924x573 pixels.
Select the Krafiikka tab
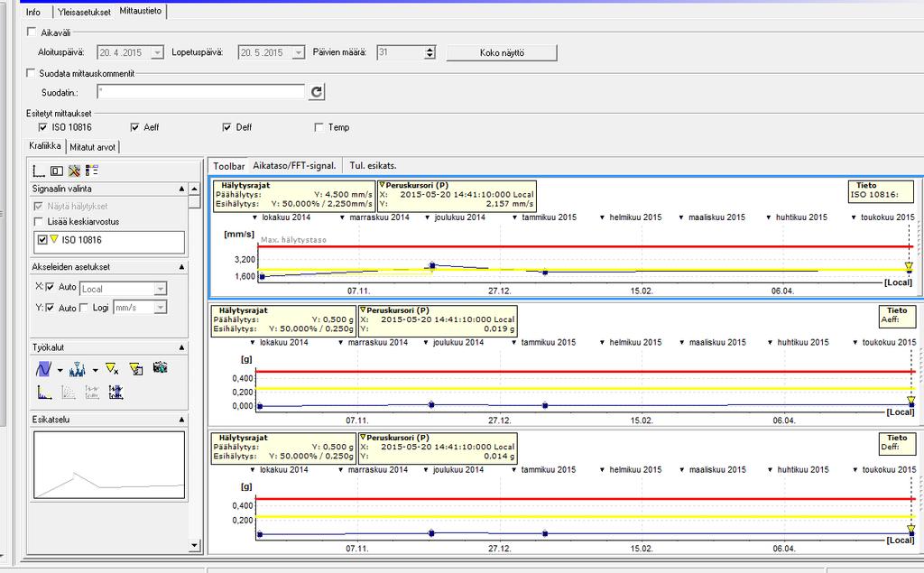[45, 145]
